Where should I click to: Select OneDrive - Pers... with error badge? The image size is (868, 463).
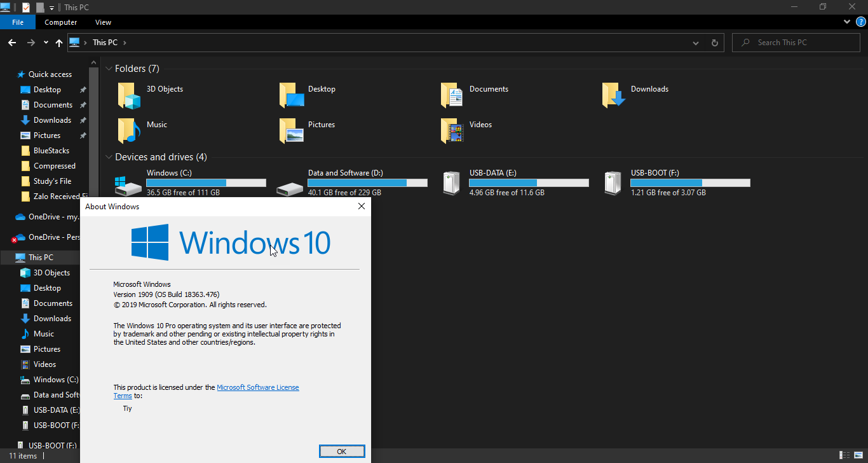[x=46, y=237]
